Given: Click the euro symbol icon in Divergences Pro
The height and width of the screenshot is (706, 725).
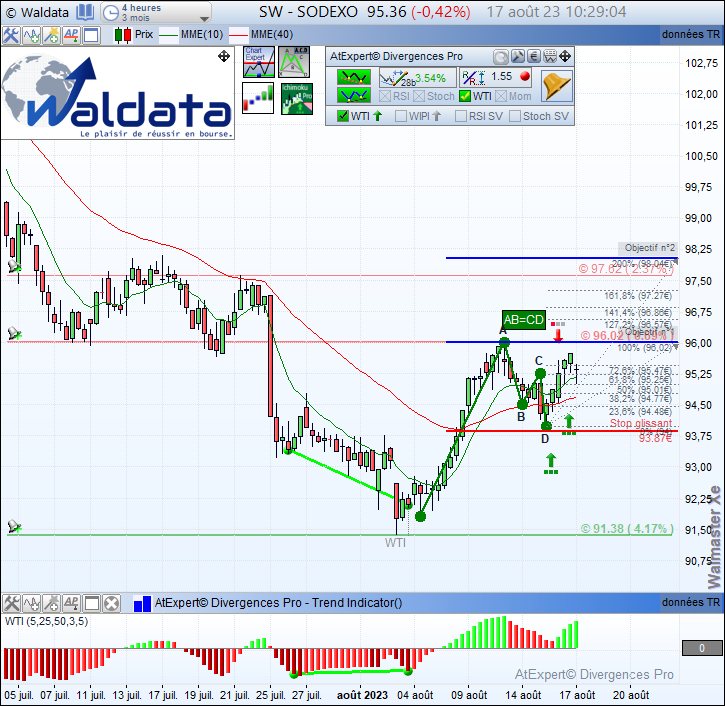Looking at the screenshot, I should (x=534, y=57).
